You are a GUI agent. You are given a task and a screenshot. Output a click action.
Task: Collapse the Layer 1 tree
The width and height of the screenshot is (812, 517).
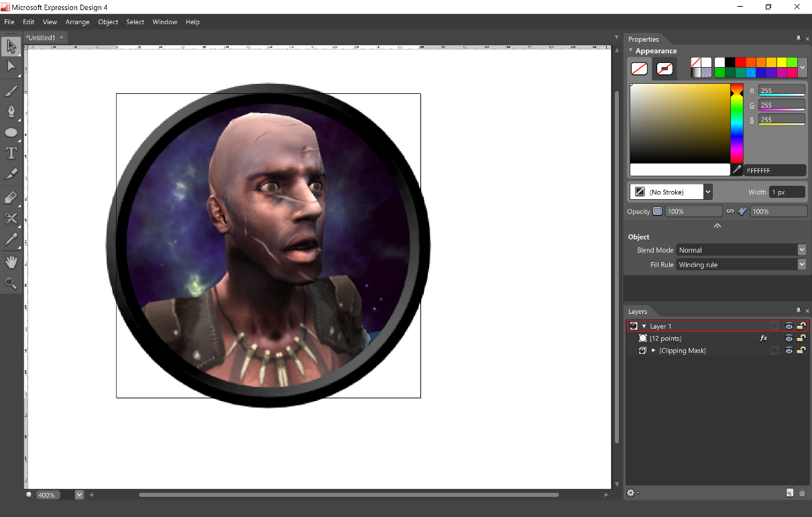(644, 327)
